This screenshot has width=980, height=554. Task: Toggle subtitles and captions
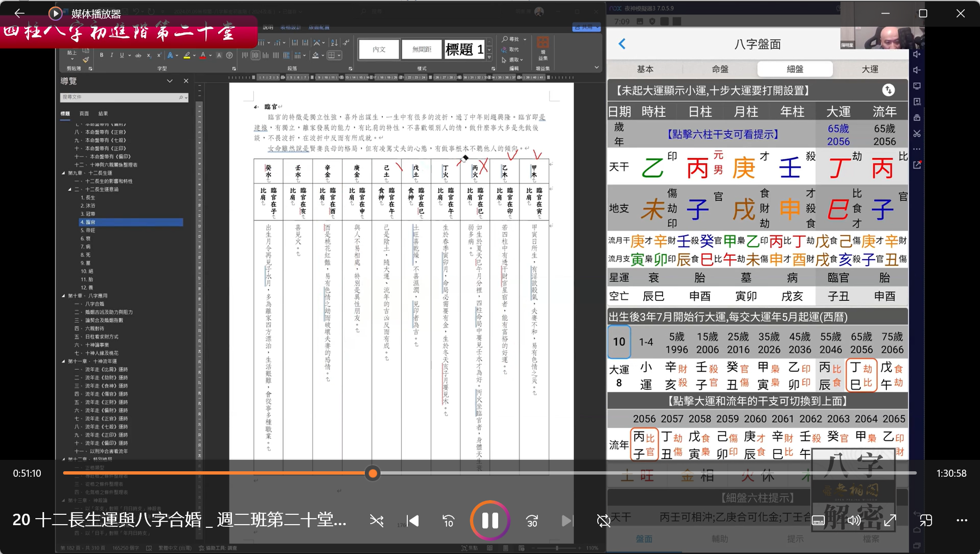pyautogui.click(x=818, y=521)
